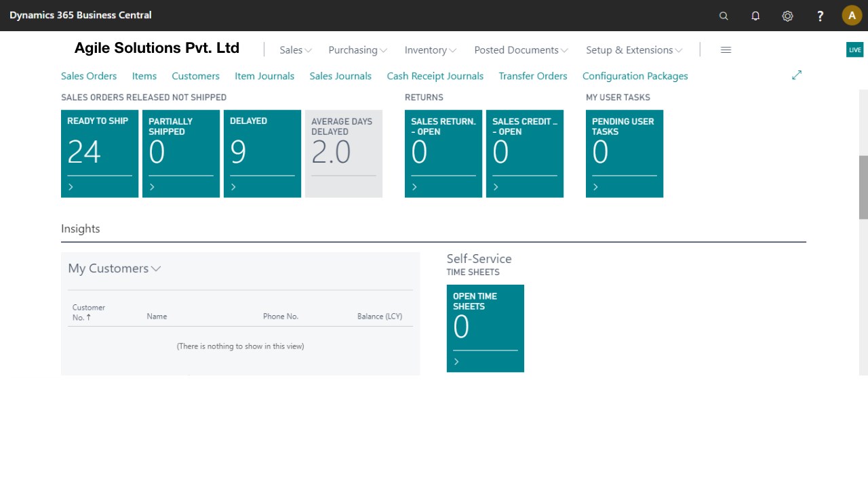
Task: Open Item Journals
Action: [264, 76]
